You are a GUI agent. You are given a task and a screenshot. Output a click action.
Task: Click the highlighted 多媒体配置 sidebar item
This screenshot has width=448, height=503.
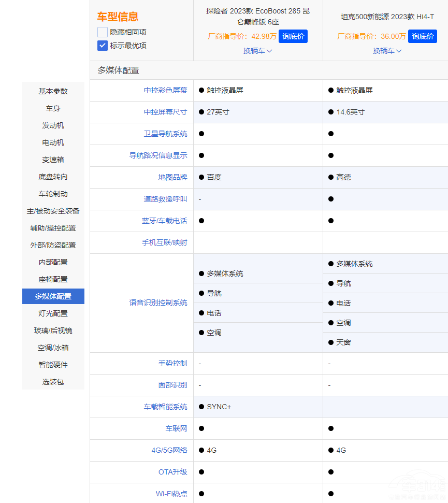[53, 296]
